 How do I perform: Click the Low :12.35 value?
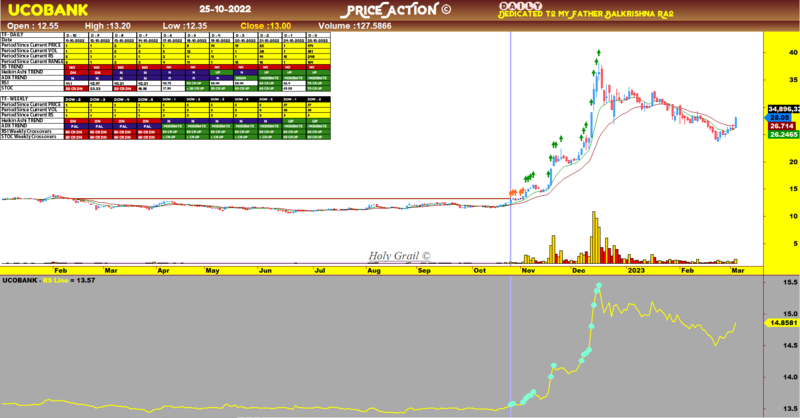point(185,26)
